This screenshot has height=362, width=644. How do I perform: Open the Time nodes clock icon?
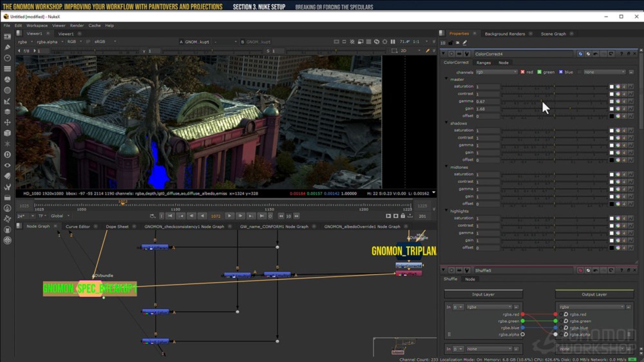coord(7,58)
